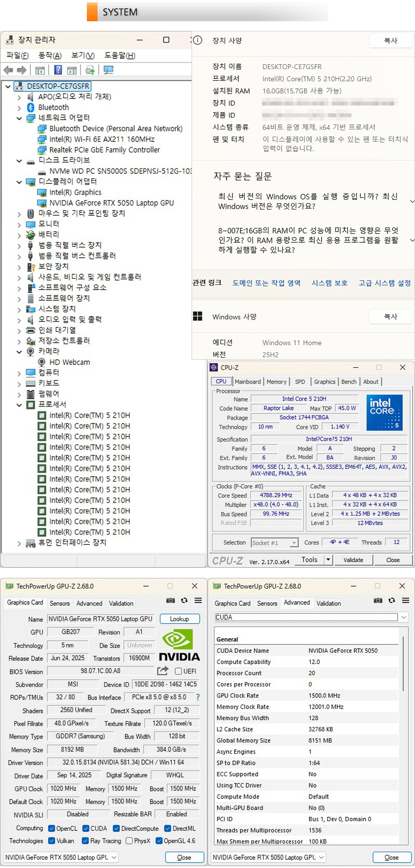Toggle the UEFI checkbox
Screen dimensions: 415x868
pos(178,671)
